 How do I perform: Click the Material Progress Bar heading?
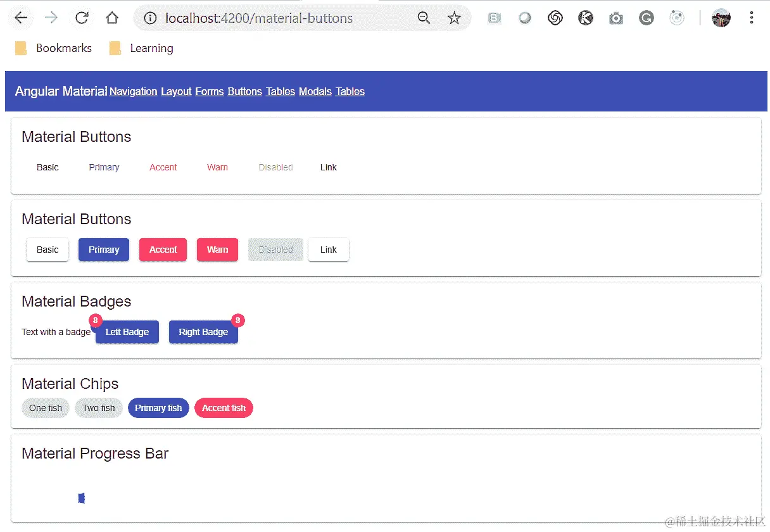pyautogui.click(x=95, y=453)
